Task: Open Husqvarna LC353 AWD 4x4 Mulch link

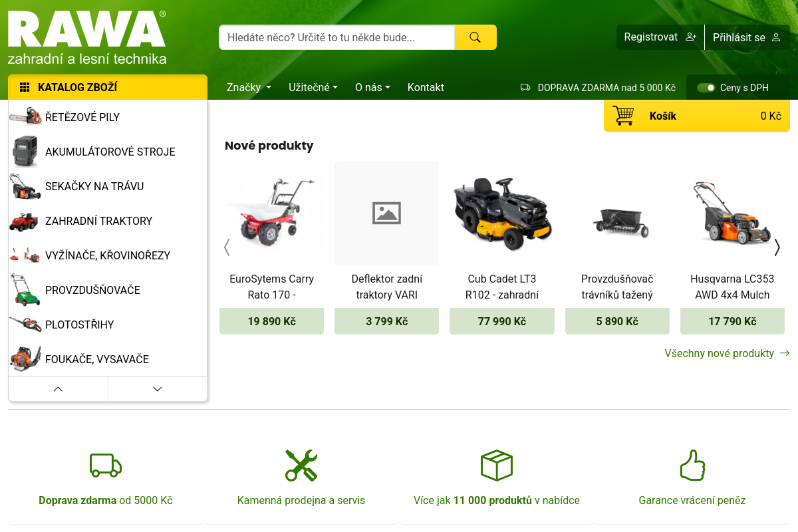Action: 732,287
